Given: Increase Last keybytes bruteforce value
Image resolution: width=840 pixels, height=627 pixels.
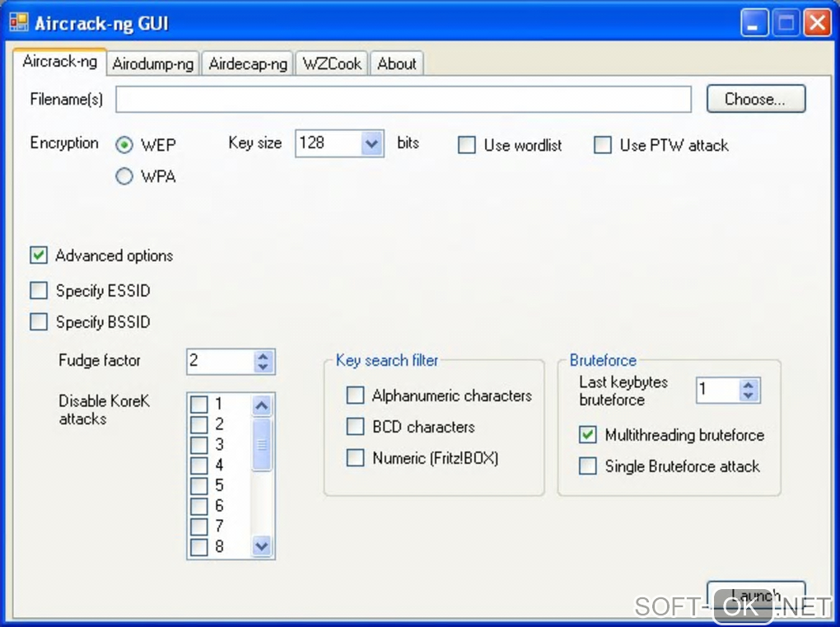Looking at the screenshot, I should [x=749, y=385].
